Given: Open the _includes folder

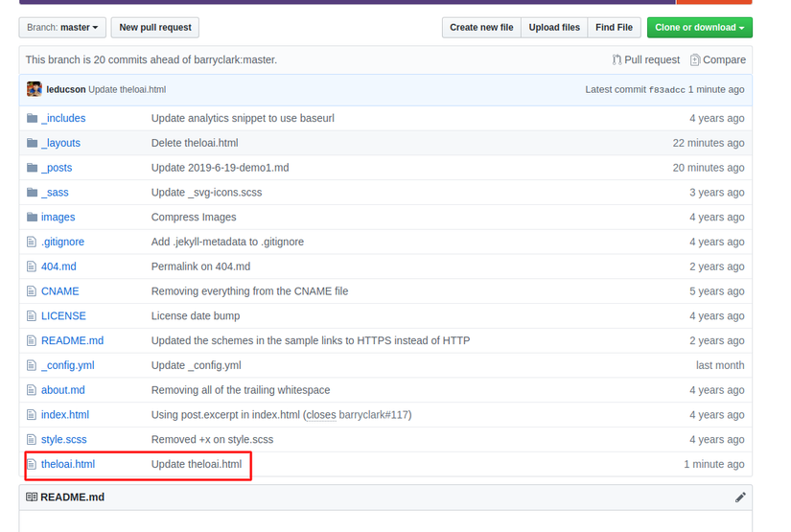Looking at the screenshot, I should pyautogui.click(x=63, y=118).
